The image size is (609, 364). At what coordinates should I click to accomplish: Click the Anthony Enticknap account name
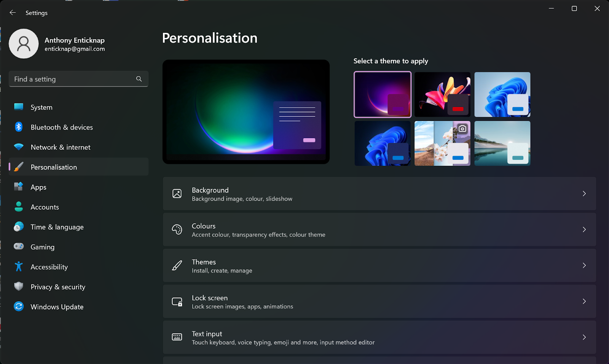75,40
